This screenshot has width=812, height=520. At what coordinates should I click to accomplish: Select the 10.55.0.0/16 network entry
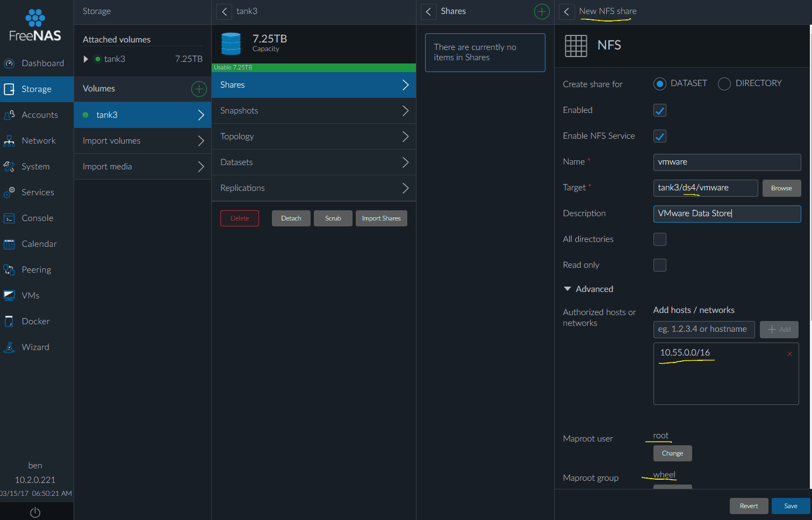[x=685, y=353]
